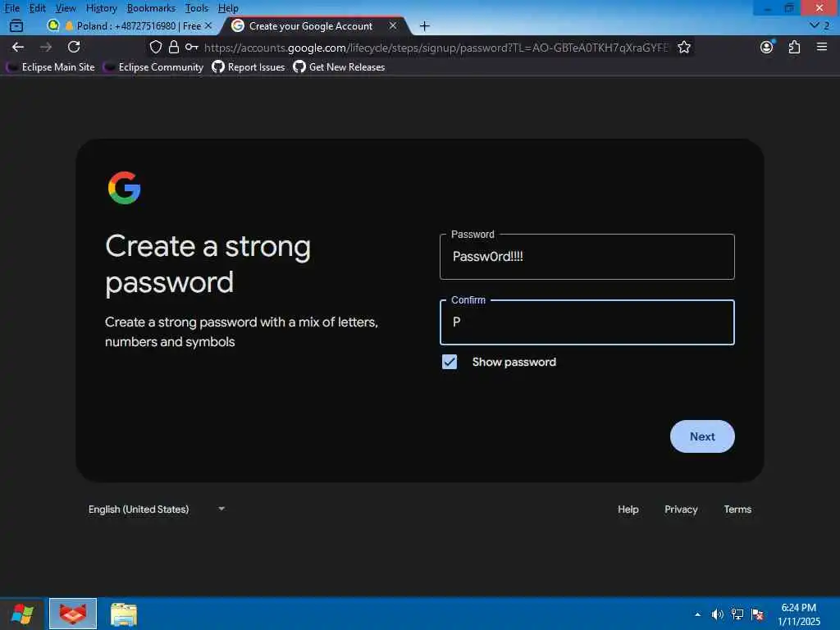Open File Explorer from the taskbar
This screenshot has height=630, width=840.
[124, 614]
